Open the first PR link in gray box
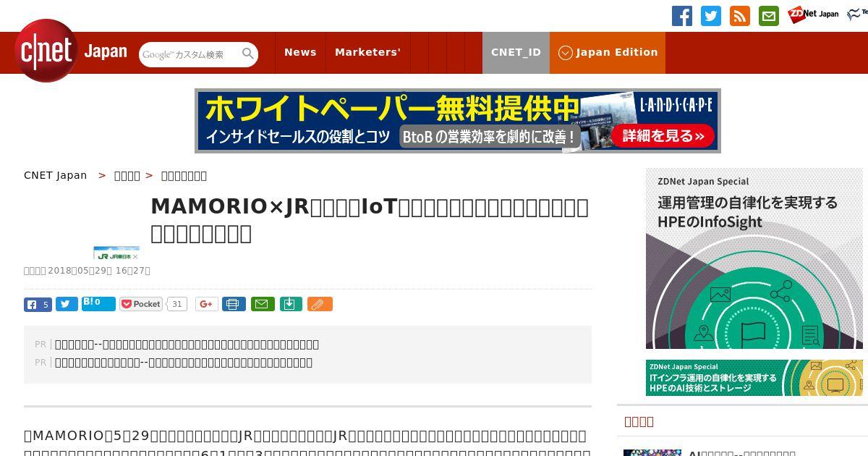 click(x=187, y=344)
